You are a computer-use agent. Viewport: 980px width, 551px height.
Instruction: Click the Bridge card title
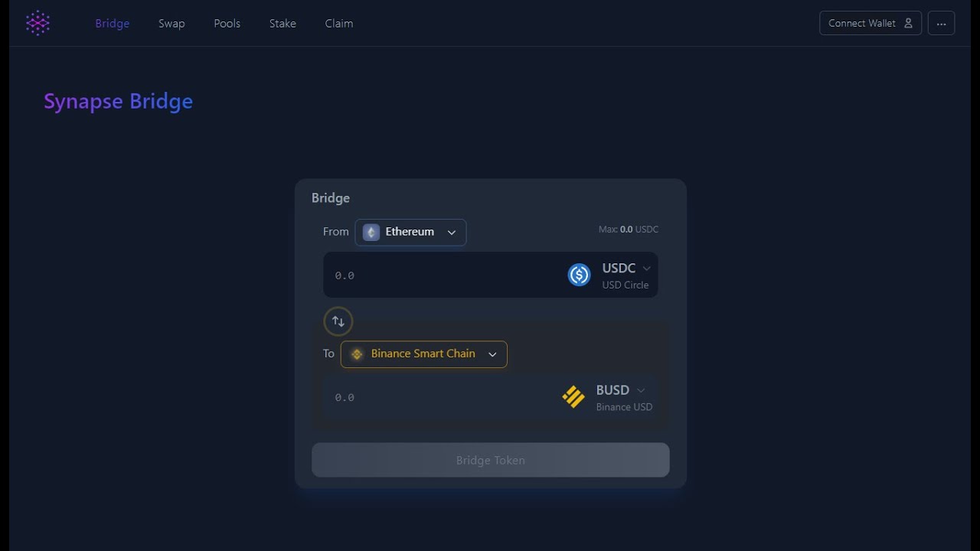[331, 197]
